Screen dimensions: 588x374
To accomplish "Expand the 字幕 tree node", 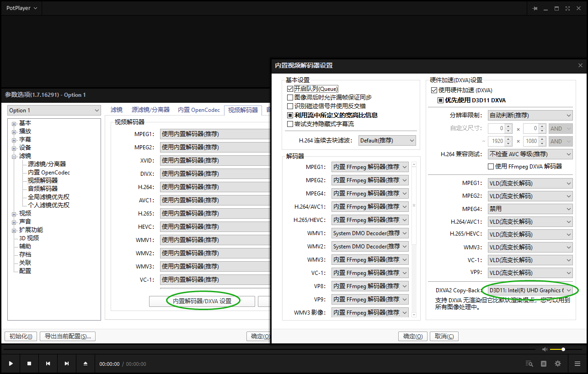I will point(14,140).
